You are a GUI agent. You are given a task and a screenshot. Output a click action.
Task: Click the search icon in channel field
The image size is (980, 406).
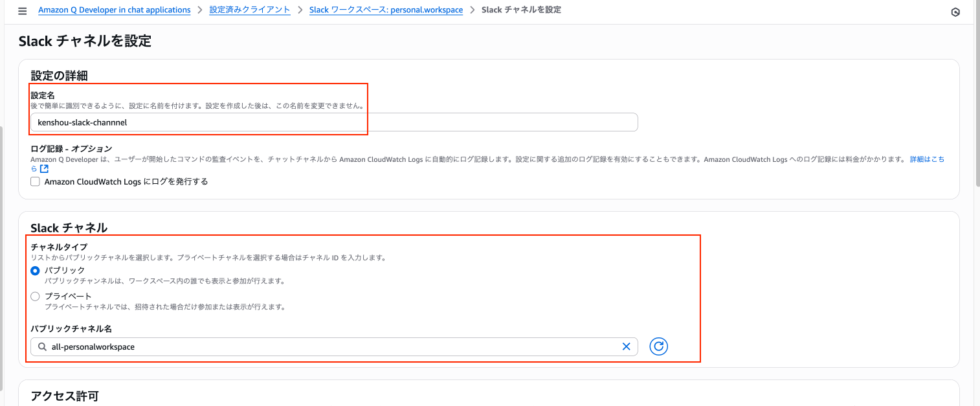[42, 346]
